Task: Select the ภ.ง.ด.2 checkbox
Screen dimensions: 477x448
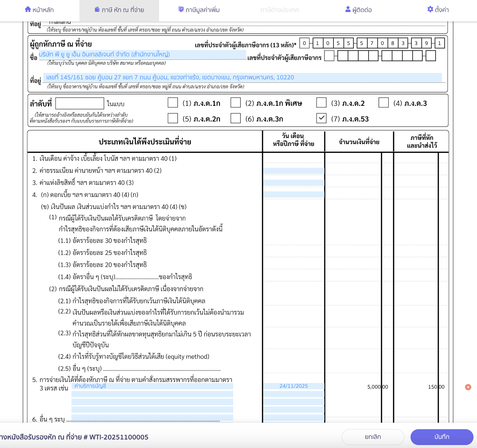Action: pyautogui.click(x=321, y=103)
